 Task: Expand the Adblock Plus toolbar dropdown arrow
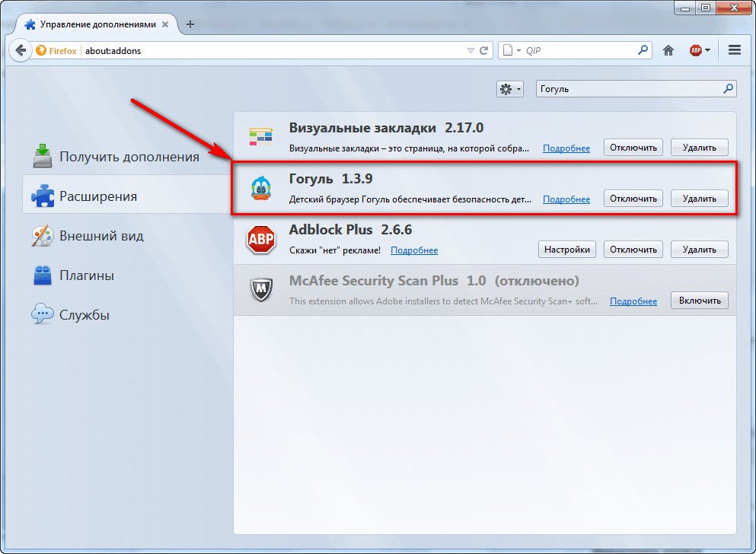point(707,50)
